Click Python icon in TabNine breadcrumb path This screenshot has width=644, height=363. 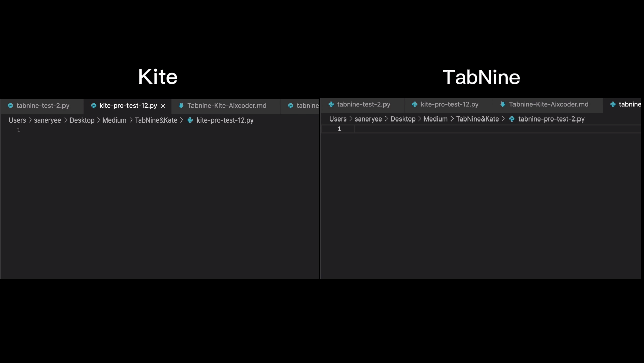pos(512,119)
